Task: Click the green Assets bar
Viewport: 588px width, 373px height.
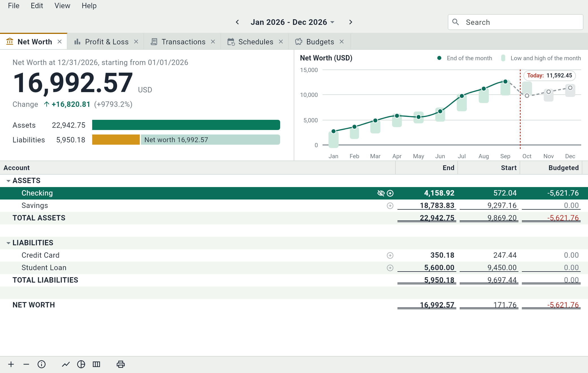Action: pos(186,125)
